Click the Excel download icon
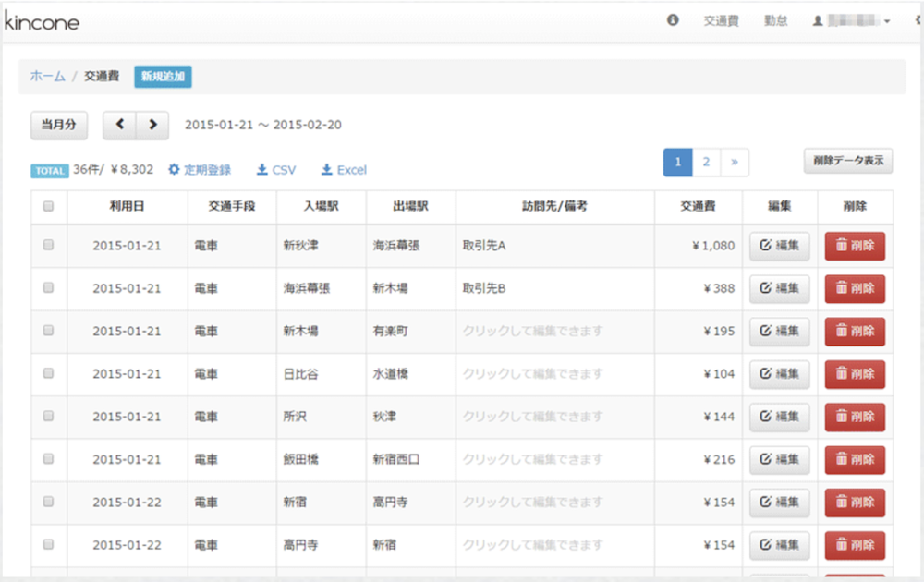This screenshot has width=924, height=582. click(328, 170)
